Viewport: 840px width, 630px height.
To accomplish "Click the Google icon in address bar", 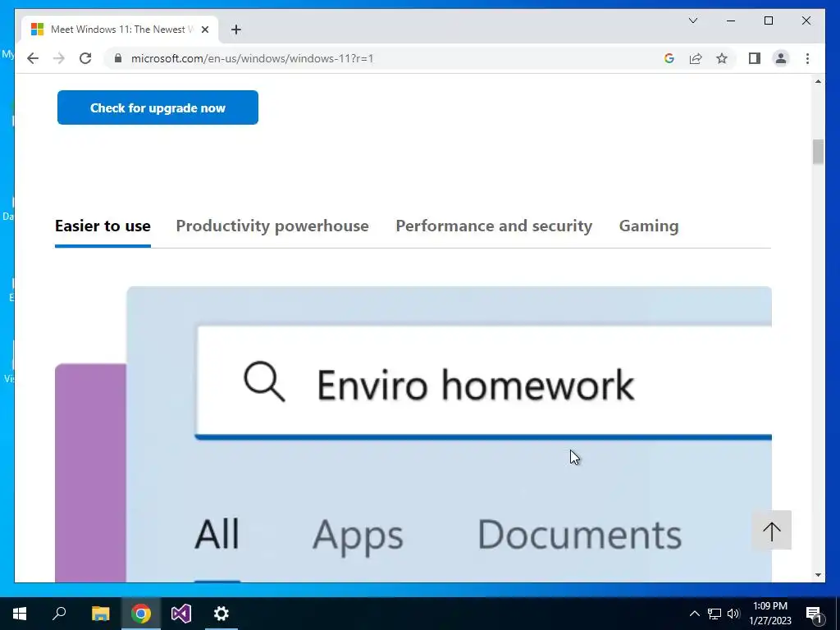I will click(669, 58).
